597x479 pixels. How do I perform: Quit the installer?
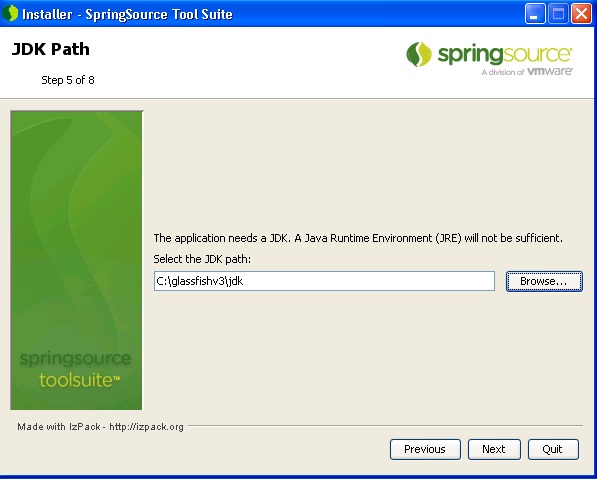pyautogui.click(x=553, y=449)
